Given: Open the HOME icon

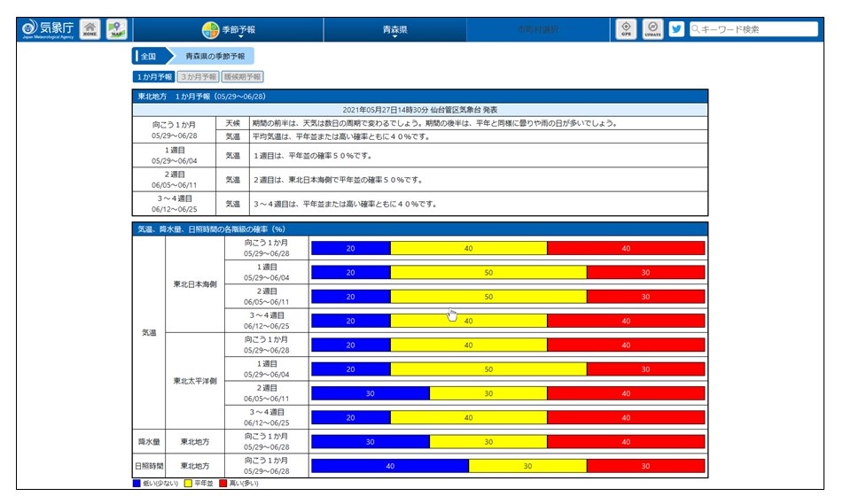Looking at the screenshot, I should tap(90, 29).
